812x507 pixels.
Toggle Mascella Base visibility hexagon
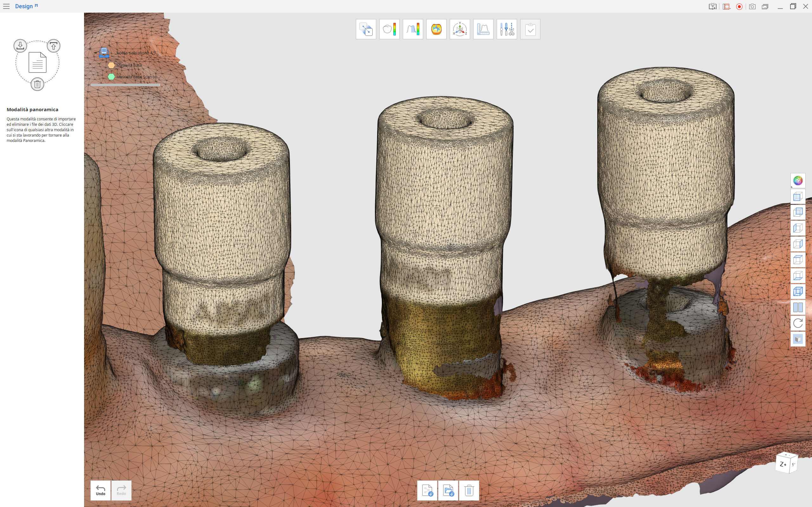click(111, 65)
